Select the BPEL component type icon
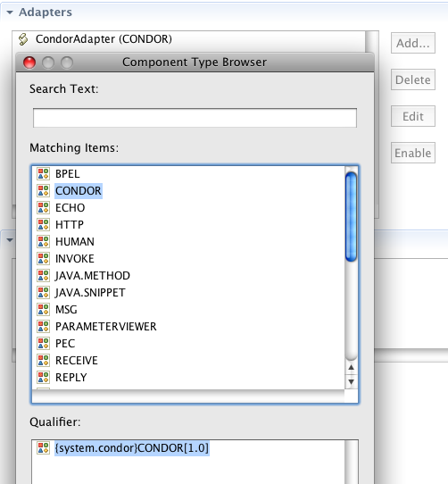The image size is (448, 484). (x=43, y=174)
